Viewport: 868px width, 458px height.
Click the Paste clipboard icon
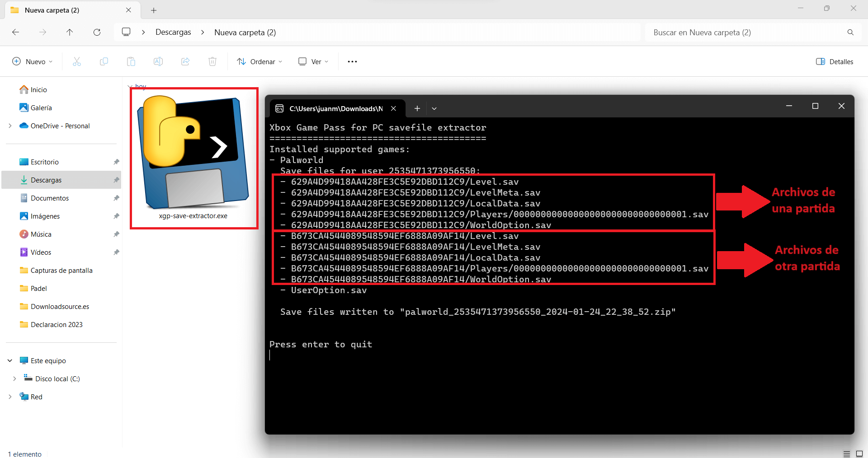131,61
